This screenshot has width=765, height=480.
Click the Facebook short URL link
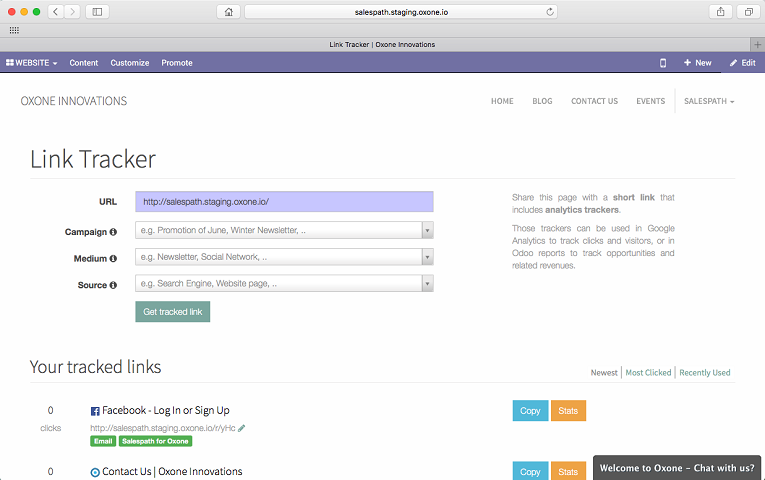(x=162, y=428)
